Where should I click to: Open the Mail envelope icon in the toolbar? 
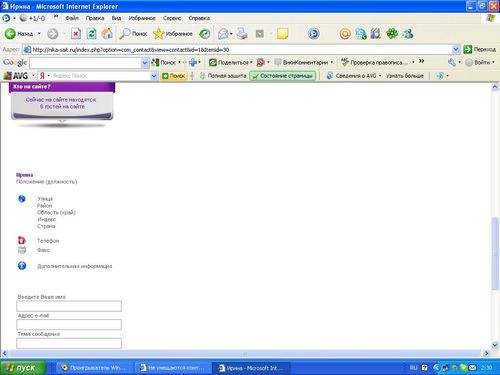223,34
